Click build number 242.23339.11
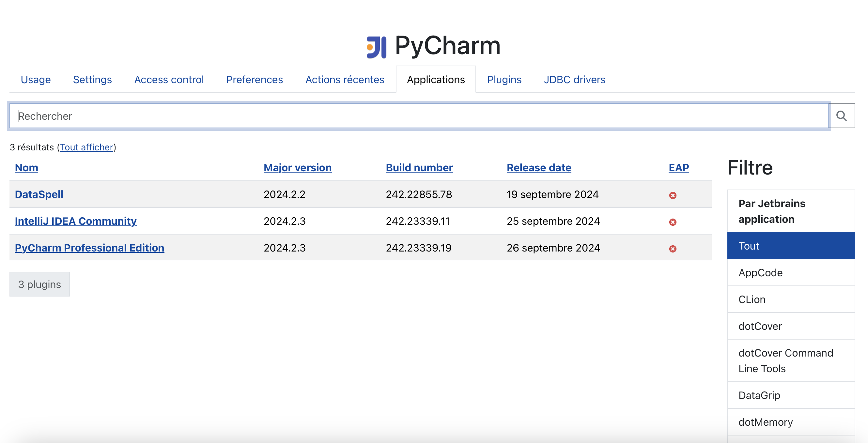This screenshot has width=868, height=443. click(x=418, y=221)
